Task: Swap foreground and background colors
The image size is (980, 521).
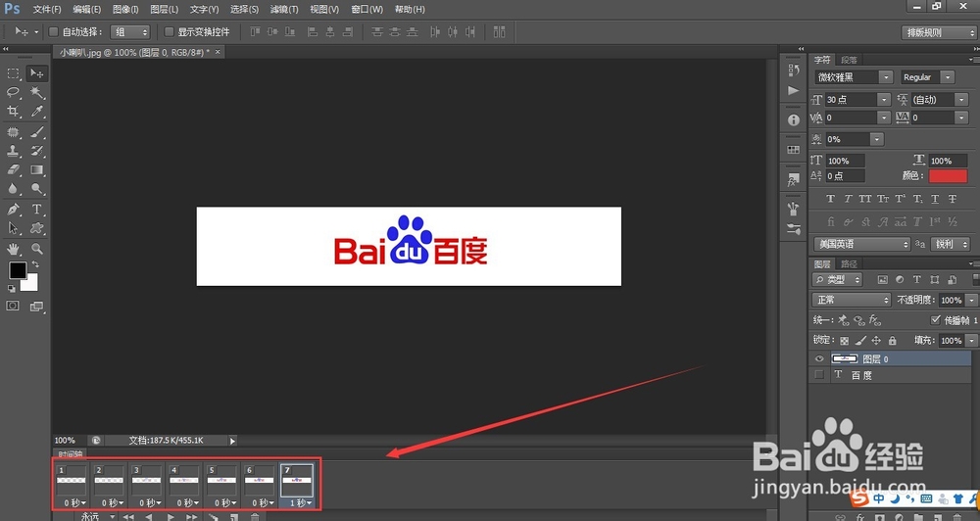Action: click(x=35, y=264)
